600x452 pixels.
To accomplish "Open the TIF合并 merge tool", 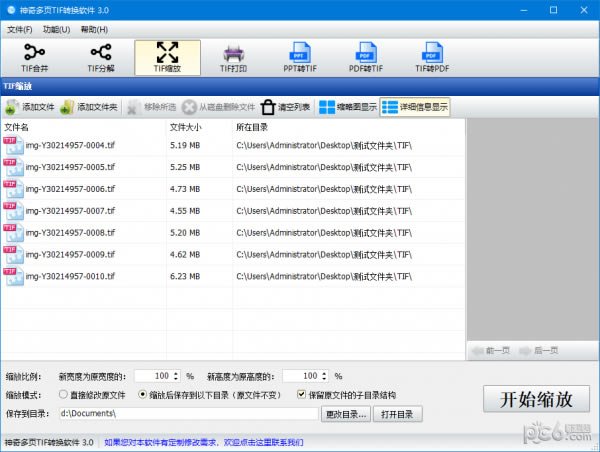I will (x=34, y=58).
